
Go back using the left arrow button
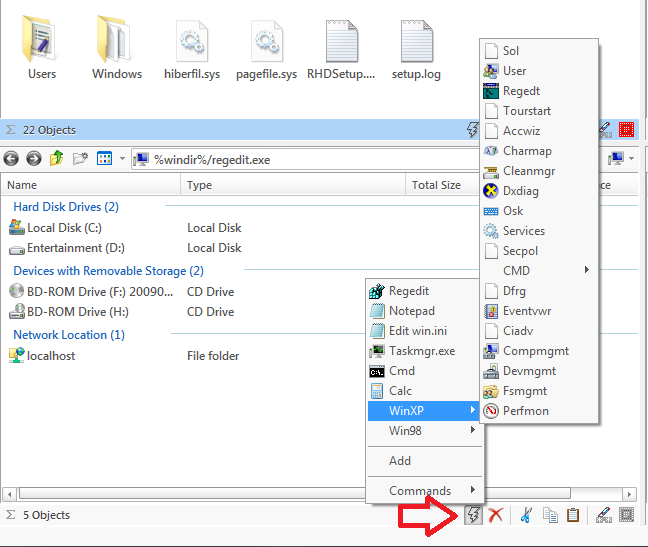(11, 159)
